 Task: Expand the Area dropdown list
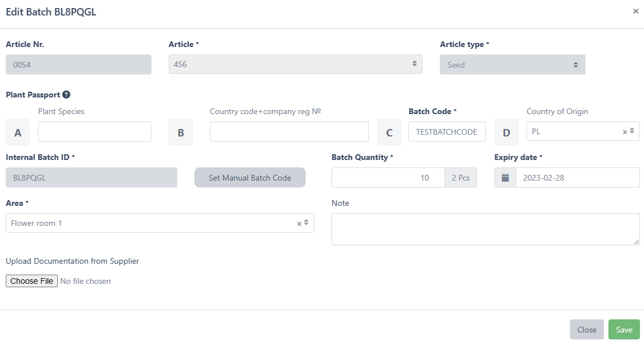click(306, 223)
